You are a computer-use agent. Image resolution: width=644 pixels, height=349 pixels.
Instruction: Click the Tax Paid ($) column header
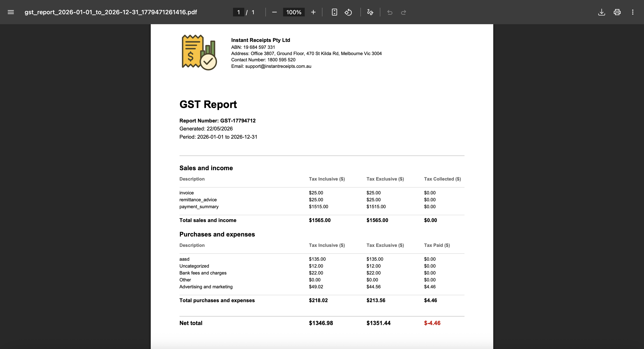tap(437, 245)
